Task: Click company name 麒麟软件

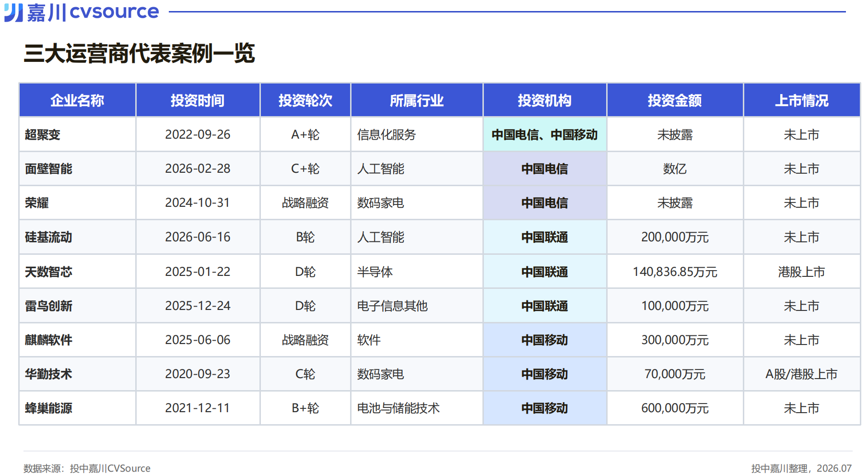Action: pos(48,340)
